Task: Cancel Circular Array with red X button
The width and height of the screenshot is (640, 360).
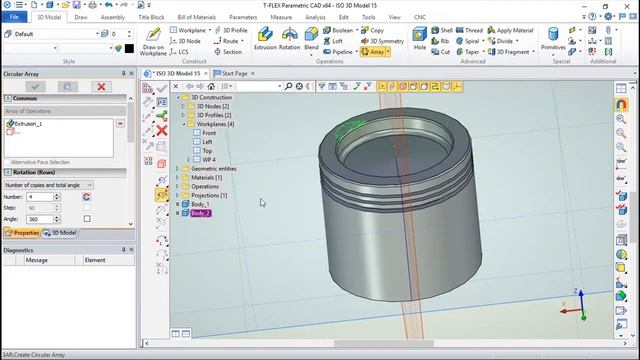Action: tap(101, 87)
